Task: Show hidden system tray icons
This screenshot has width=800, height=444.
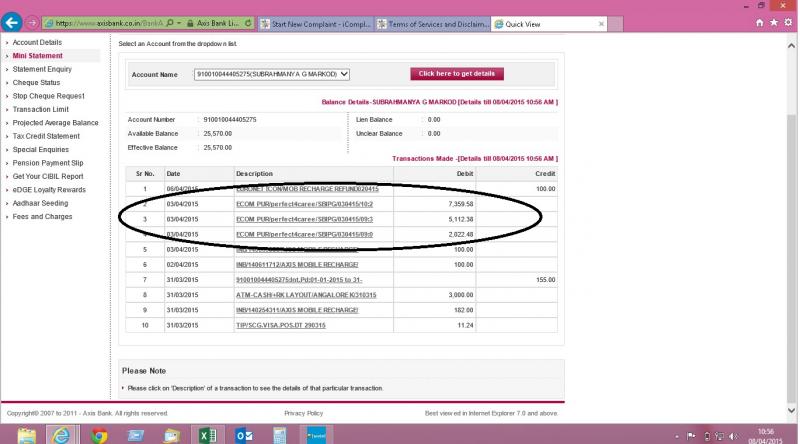Action: pos(677,436)
